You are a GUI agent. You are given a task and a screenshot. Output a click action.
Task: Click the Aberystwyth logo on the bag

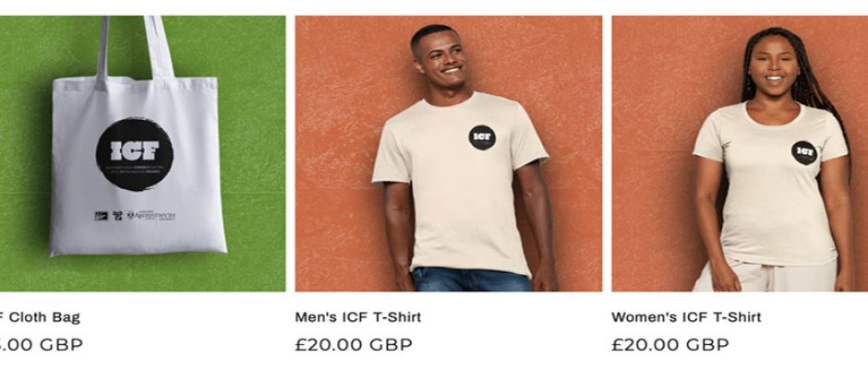point(151,215)
